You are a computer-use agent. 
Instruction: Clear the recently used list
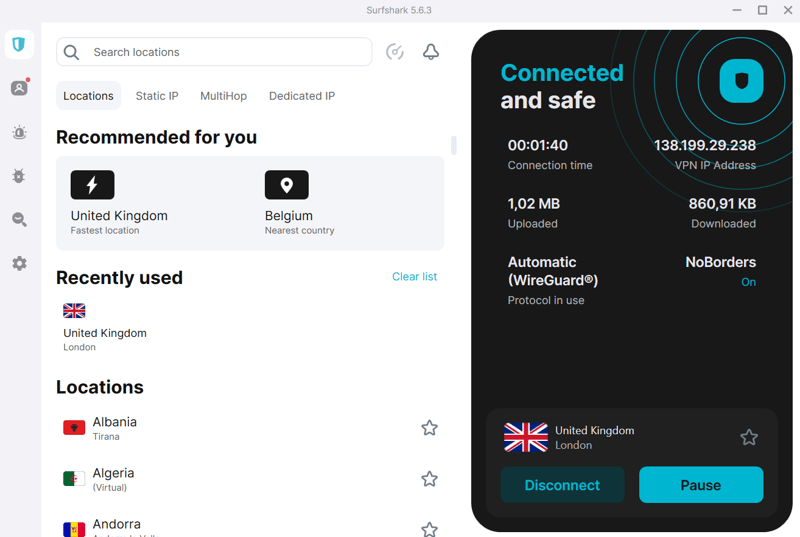click(x=414, y=276)
